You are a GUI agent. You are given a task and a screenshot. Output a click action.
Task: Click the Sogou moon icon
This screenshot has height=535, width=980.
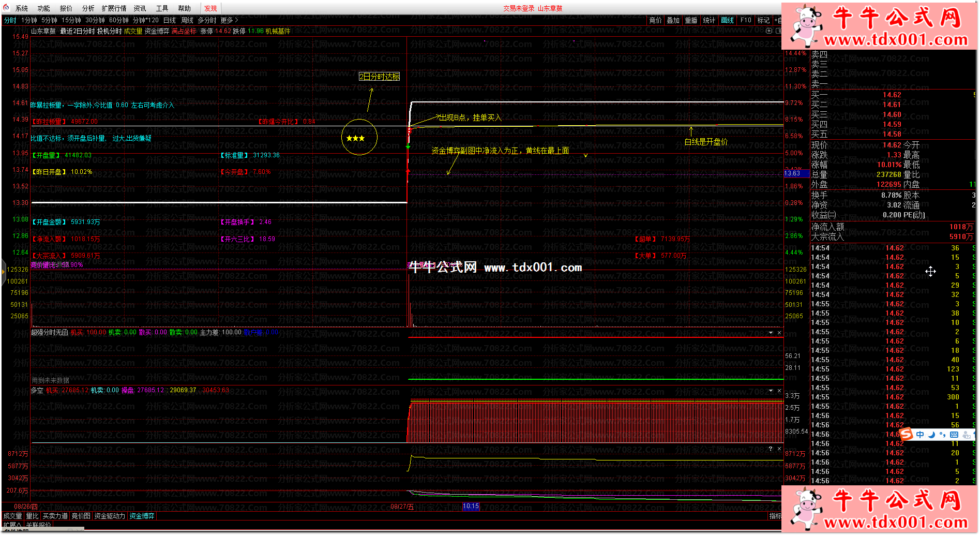931,435
